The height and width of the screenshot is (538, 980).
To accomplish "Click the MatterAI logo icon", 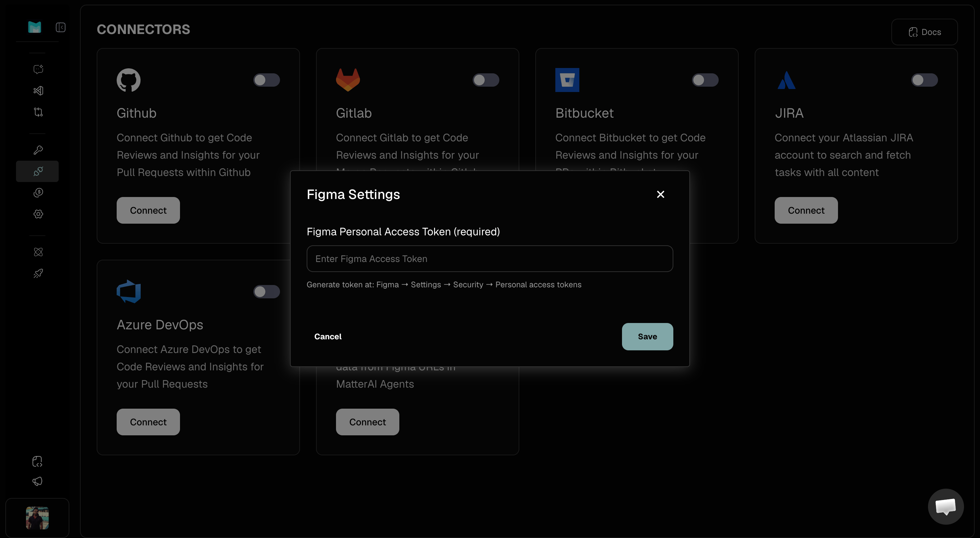I will click(35, 27).
